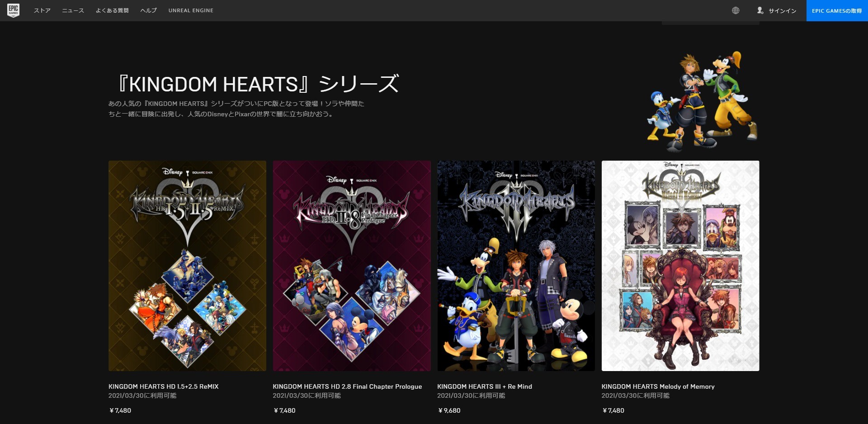This screenshot has width=868, height=424.
Task: Open the ヘルプ navigation link
Action: 148,10
